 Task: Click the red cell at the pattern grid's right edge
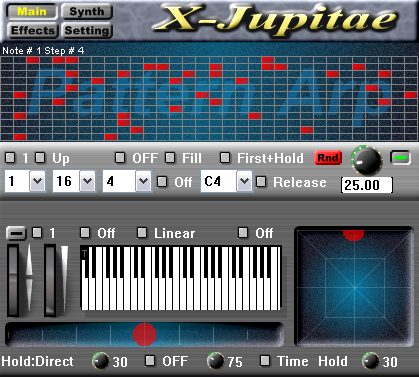tap(411, 95)
